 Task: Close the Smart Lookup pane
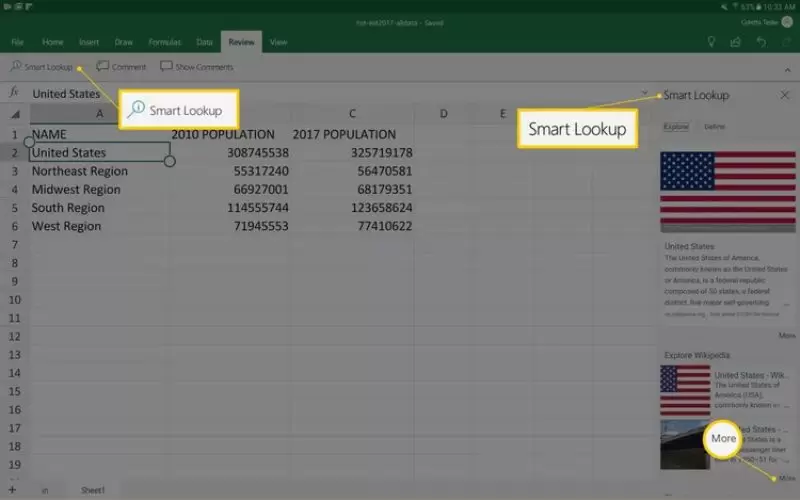tap(785, 95)
